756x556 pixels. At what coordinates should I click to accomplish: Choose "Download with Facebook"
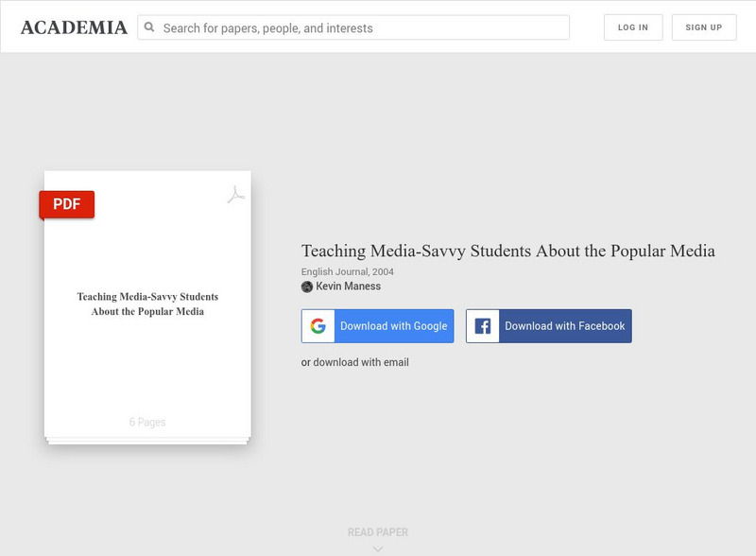pos(564,326)
